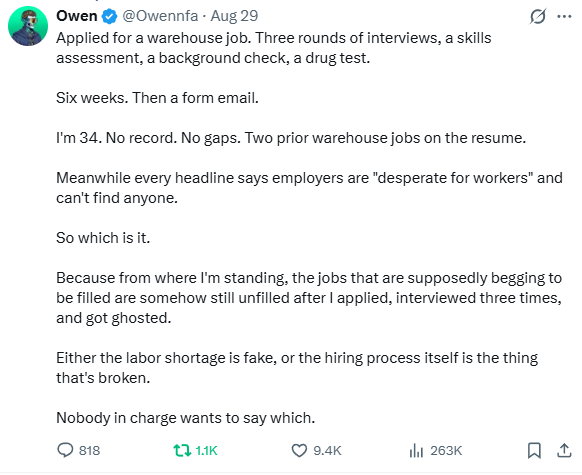Open the display name Owen link
Image resolution: width=582 pixels, height=475 pixels.
77,16
